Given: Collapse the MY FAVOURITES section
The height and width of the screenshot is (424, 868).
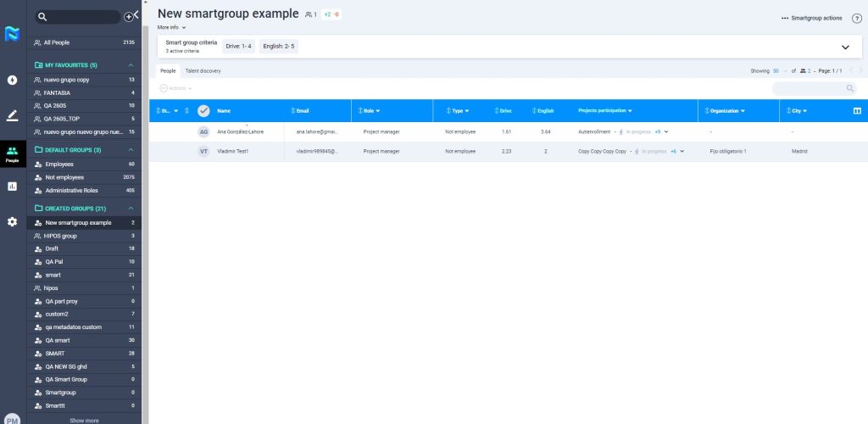Looking at the screenshot, I should coord(131,65).
